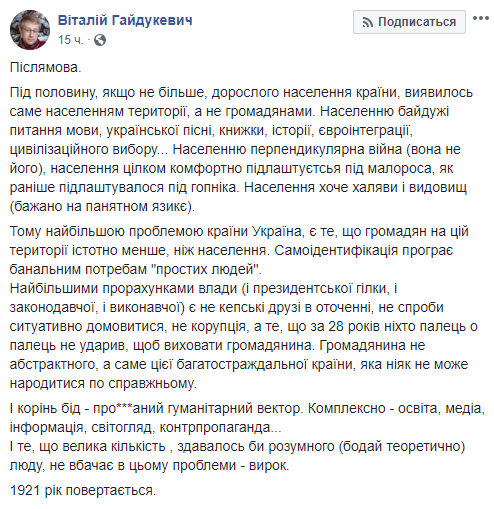Click the phrase "(бажано на панятном язикє)"
Viewport: 494px width, 509px height.
[100, 207]
